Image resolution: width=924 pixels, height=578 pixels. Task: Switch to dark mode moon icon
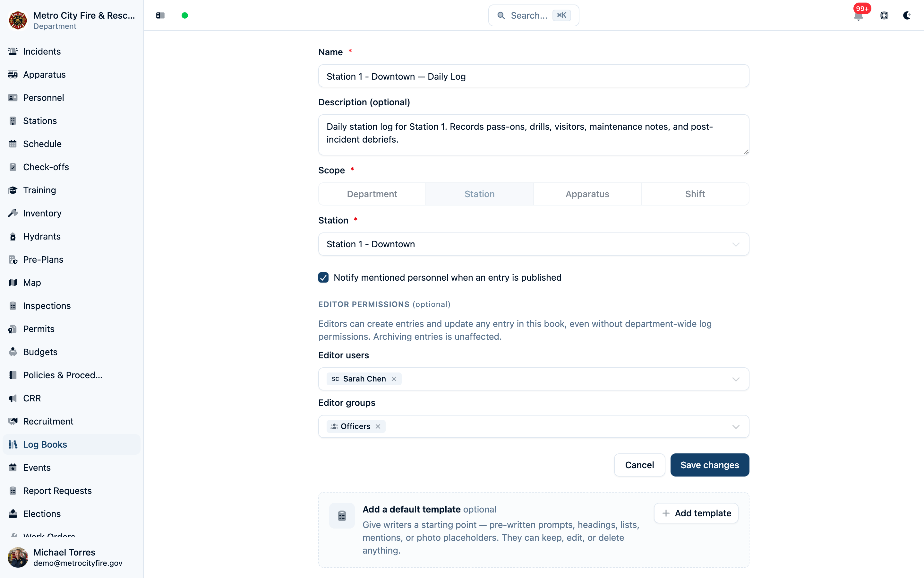907,15
